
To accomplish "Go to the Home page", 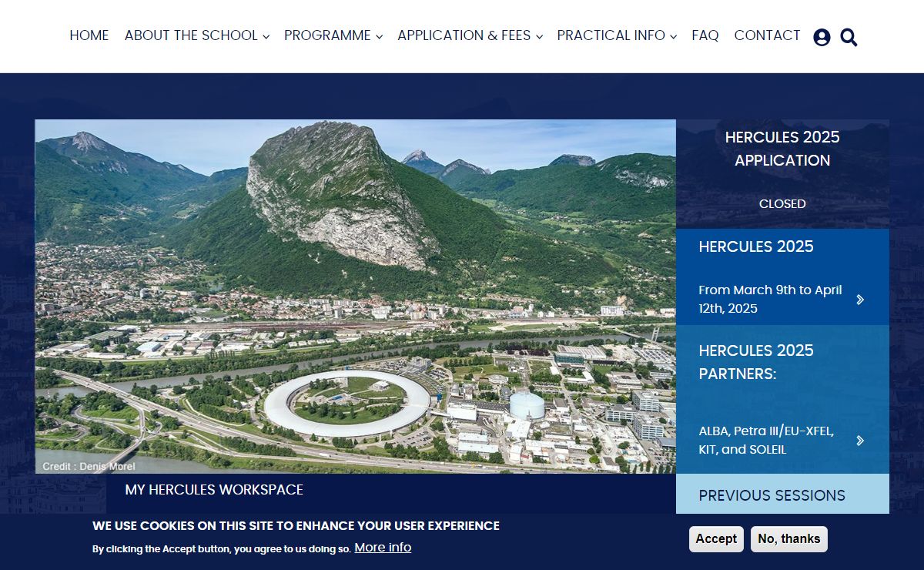I will [x=89, y=35].
